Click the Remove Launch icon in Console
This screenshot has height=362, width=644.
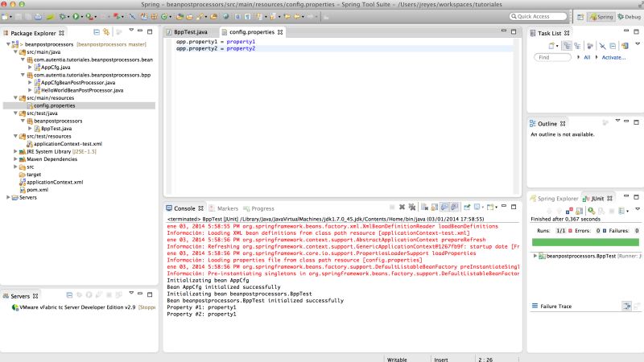[x=402, y=208]
